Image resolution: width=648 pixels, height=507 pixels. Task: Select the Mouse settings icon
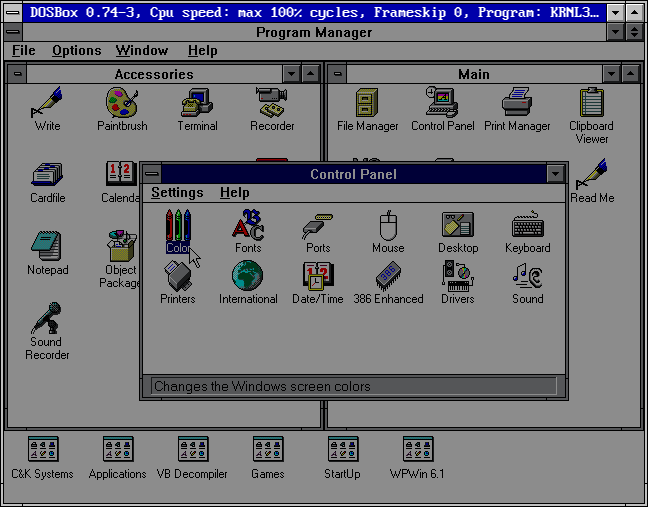[x=388, y=231]
